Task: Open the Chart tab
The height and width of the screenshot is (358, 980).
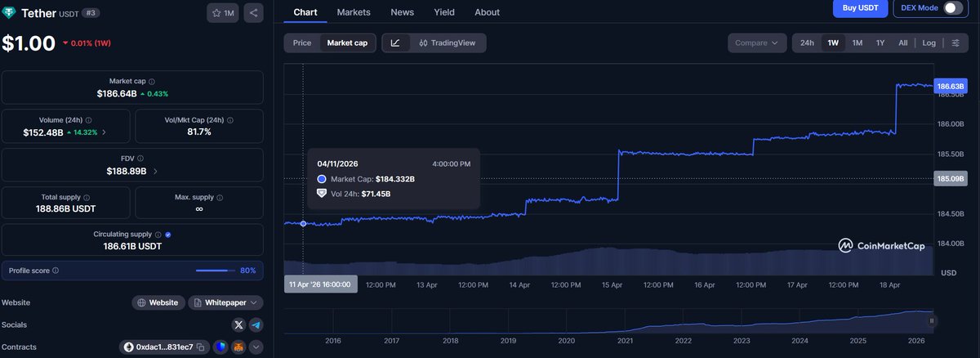Action: click(x=305, y=12)
